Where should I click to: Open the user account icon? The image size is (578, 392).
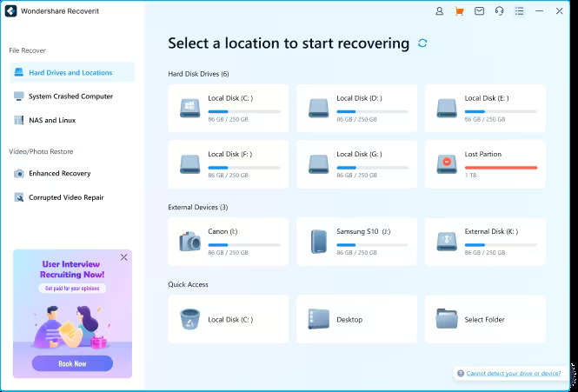440,11
